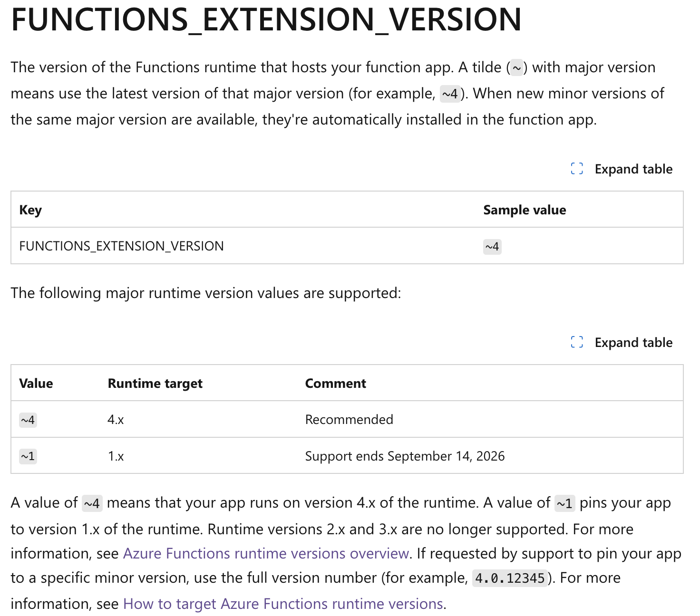Click the ~1 chip in the closing paragraph
Screen dimensions: 700x616
(x=564, y=503)
